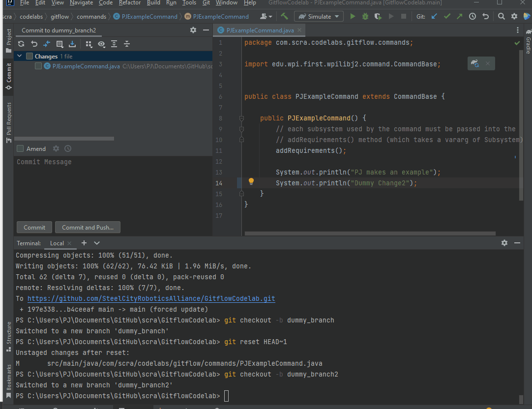Image resolution: width=532 pixels, height=409 pixels.
Task: Click the Changelists icon in the Commit toolbar
Action: coord(59,44)
